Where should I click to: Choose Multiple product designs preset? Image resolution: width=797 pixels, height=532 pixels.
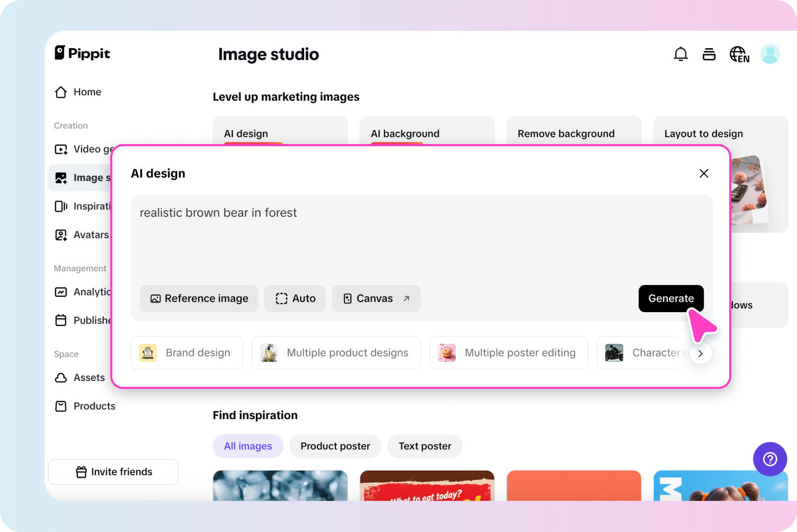(336, 353)
